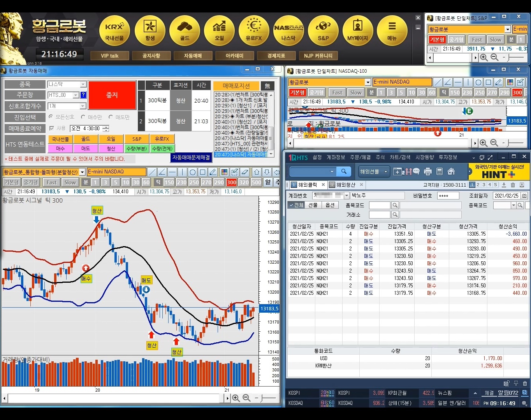Expand 계좌번호 account dropdown

coord(346,196)
